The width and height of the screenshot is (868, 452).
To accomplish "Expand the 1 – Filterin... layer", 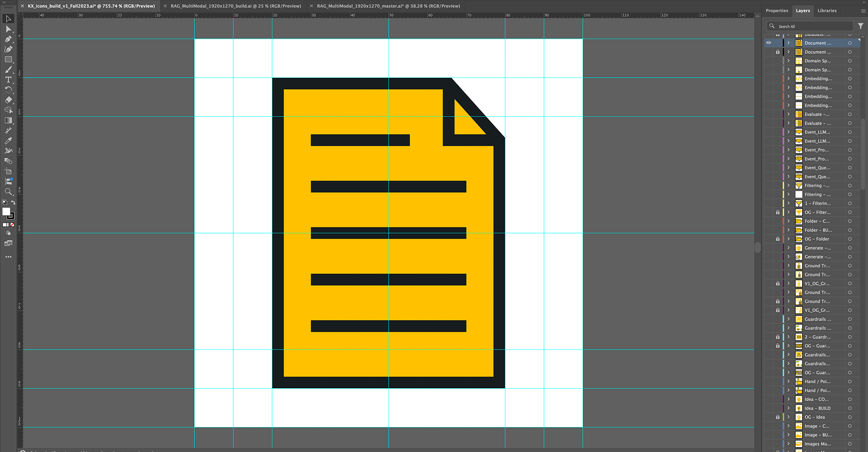I will (x=788, y=203).
